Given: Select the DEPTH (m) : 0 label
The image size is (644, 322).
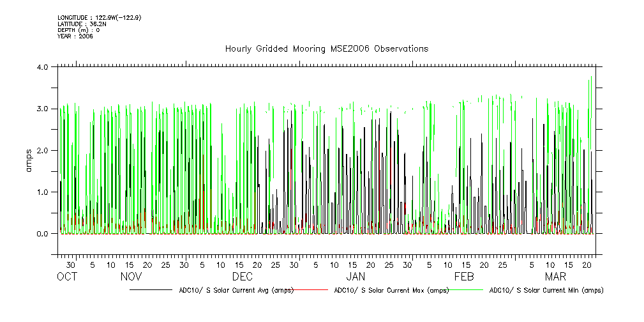Looking at the screenshot, I should pos(79,30).
